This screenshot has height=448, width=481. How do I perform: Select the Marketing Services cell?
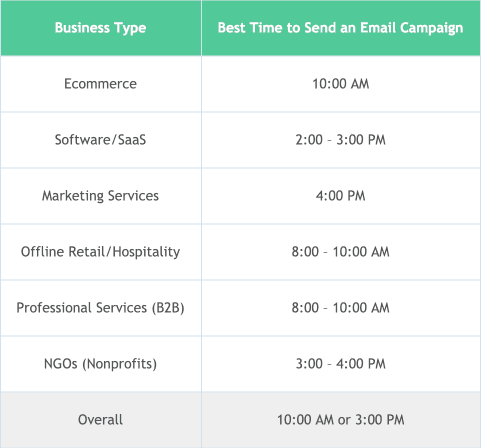pyautogui.click(x=101, y=196)
